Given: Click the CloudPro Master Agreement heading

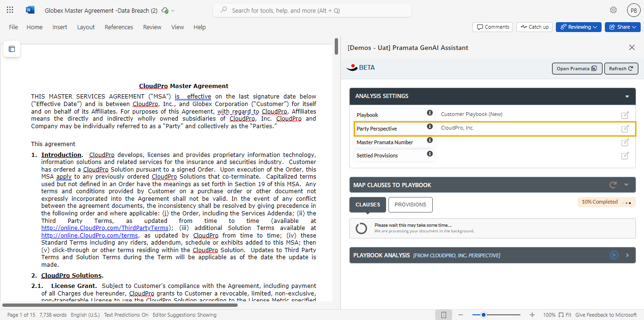Looking at the screenshot, I should 184,86.
